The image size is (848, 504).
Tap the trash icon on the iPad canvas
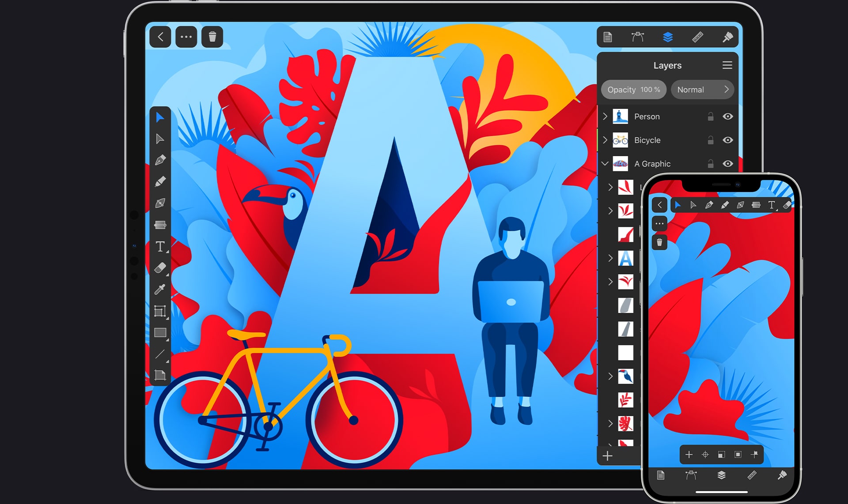[x=212, y=38]
